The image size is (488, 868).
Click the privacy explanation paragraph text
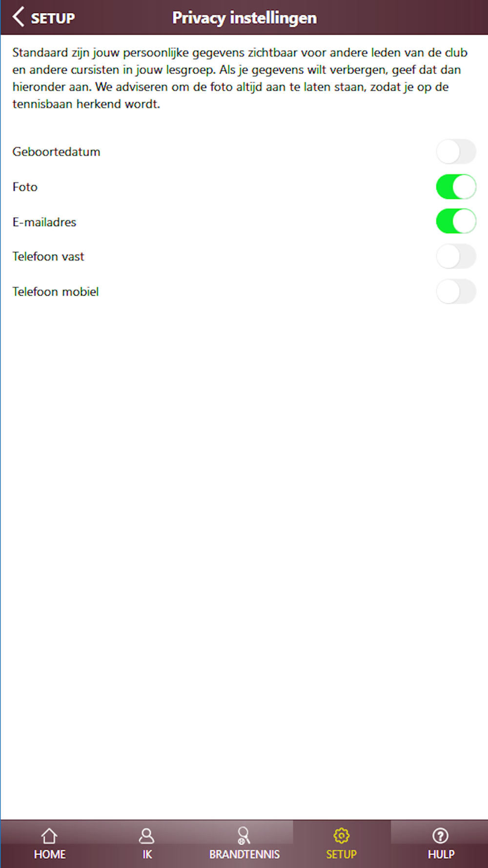pyautogui.click(x=240, y=78)
